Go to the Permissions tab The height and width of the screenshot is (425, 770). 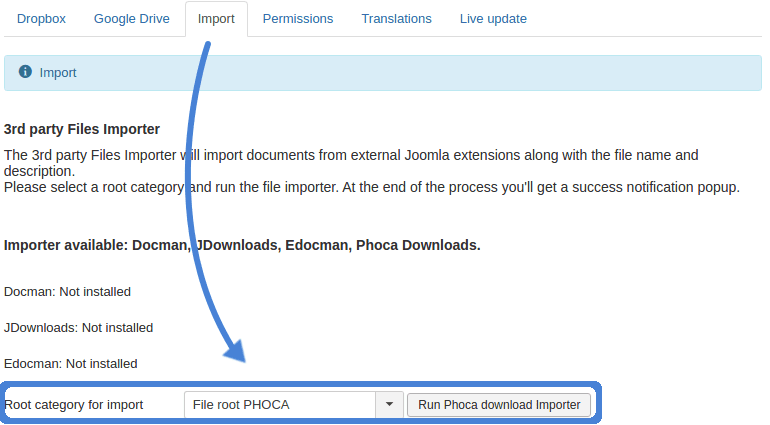298,18
